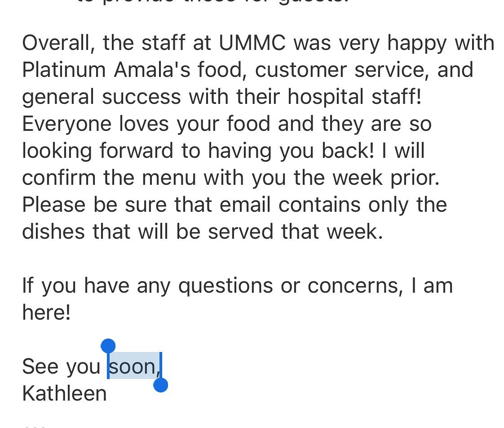The image size is (504, 428).
Task: Click the word "Platinum" in the email body
Action: [64, 70]
